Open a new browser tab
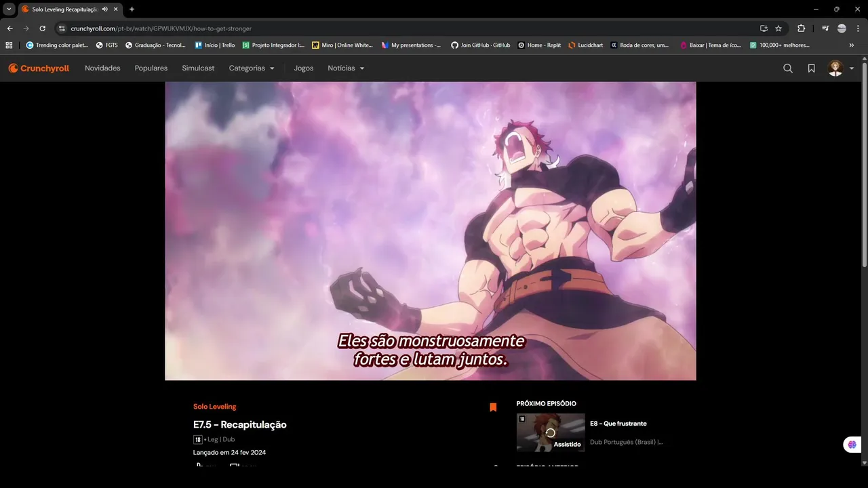868x488 pixels. point(132,9)
